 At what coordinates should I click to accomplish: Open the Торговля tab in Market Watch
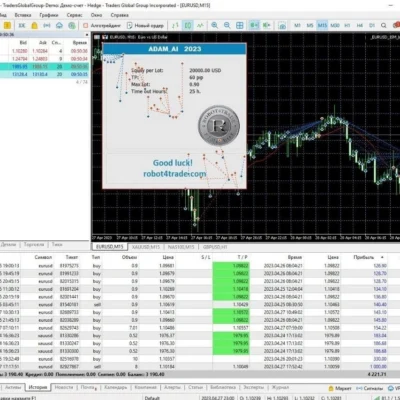coord(34,244)
